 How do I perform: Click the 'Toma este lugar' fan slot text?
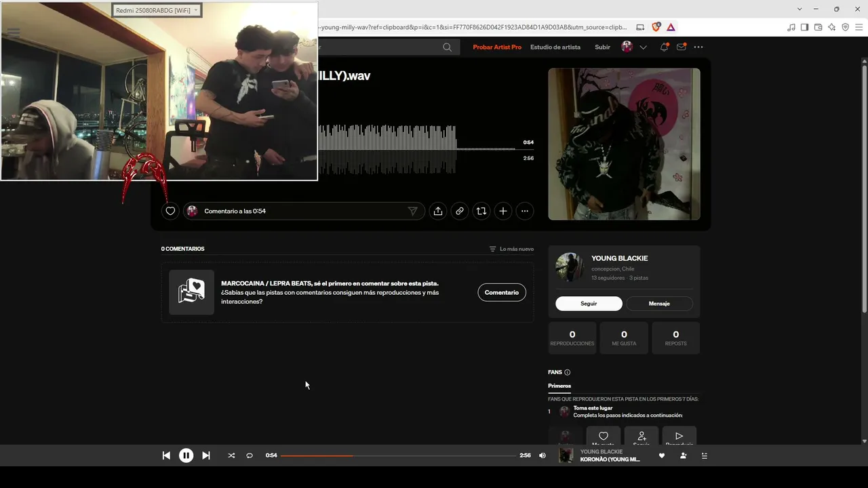tap(593, 408)
